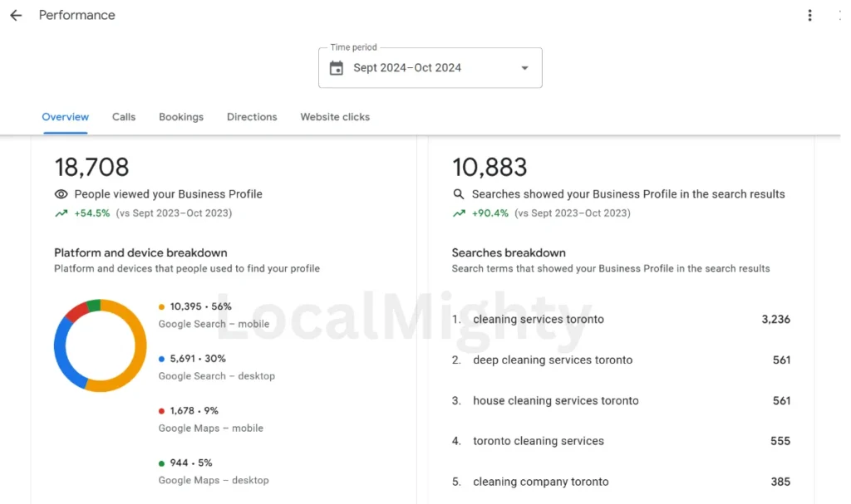This screenshot has width=851, height=504.
Task: Click the back arrow icon
Action: pyautogui.click(x=16, y=16)
